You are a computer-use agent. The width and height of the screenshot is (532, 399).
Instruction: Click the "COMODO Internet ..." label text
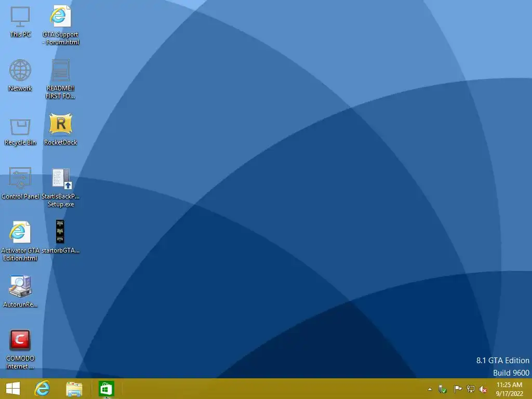[20, 362]
